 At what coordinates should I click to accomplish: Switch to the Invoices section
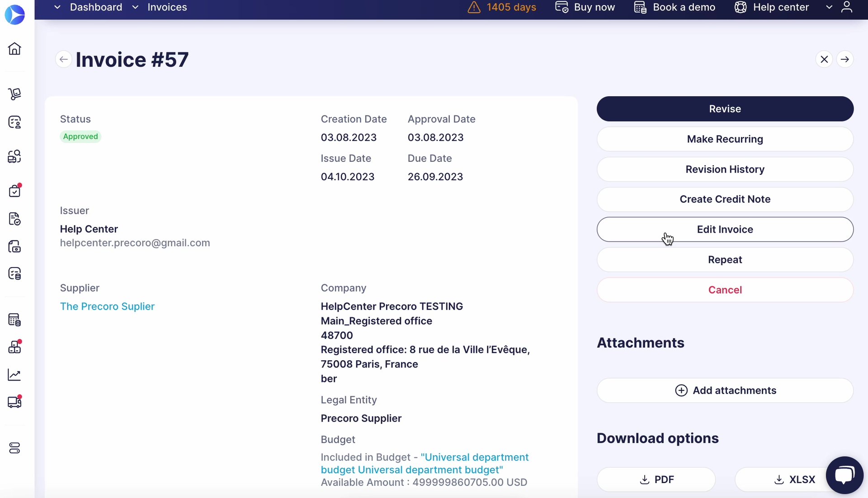click(x=167, y=7)
